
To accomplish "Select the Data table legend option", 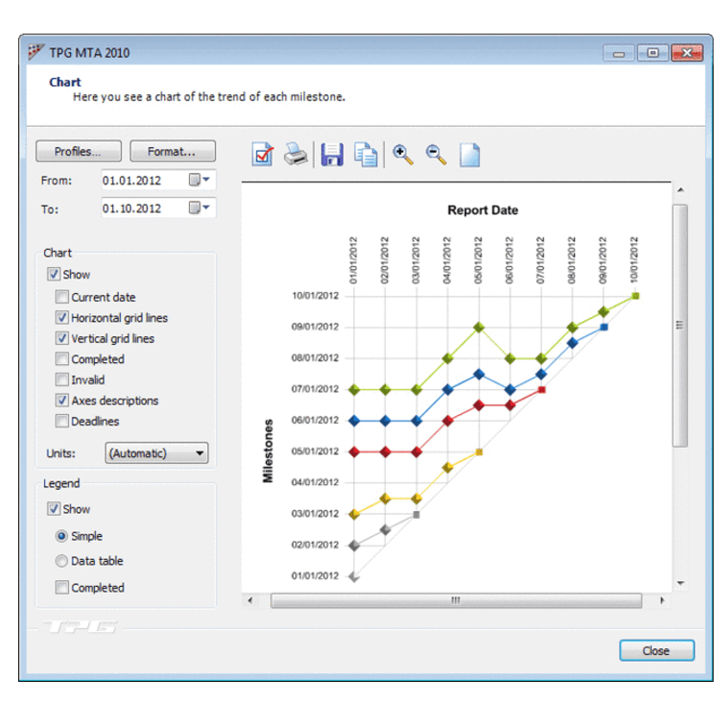I will pyautogui.click(x=62, y=561).
